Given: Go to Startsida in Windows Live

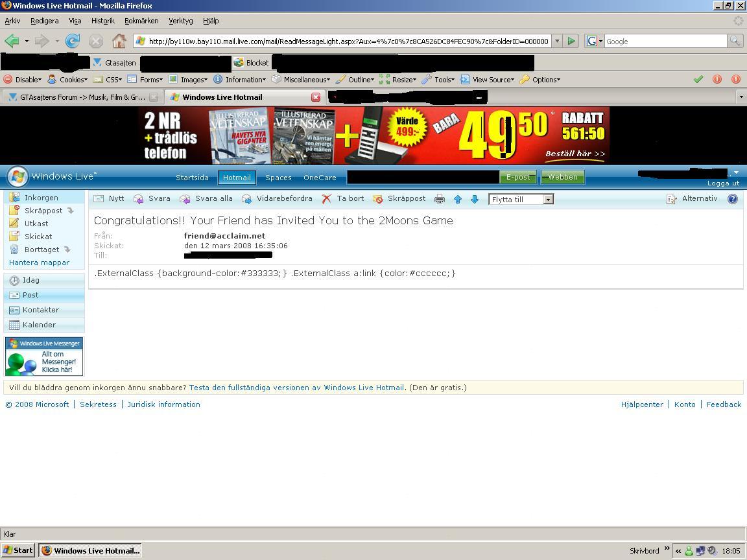Looking at the screenshot, I should [x=192, y=178].
